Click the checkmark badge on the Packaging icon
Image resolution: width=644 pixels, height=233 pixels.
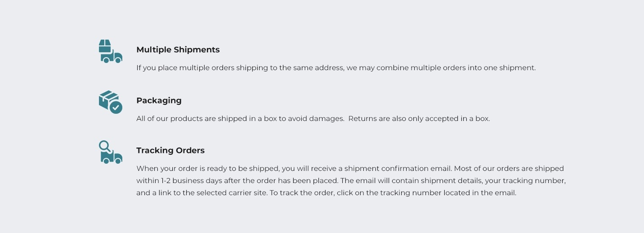[116, 108]
